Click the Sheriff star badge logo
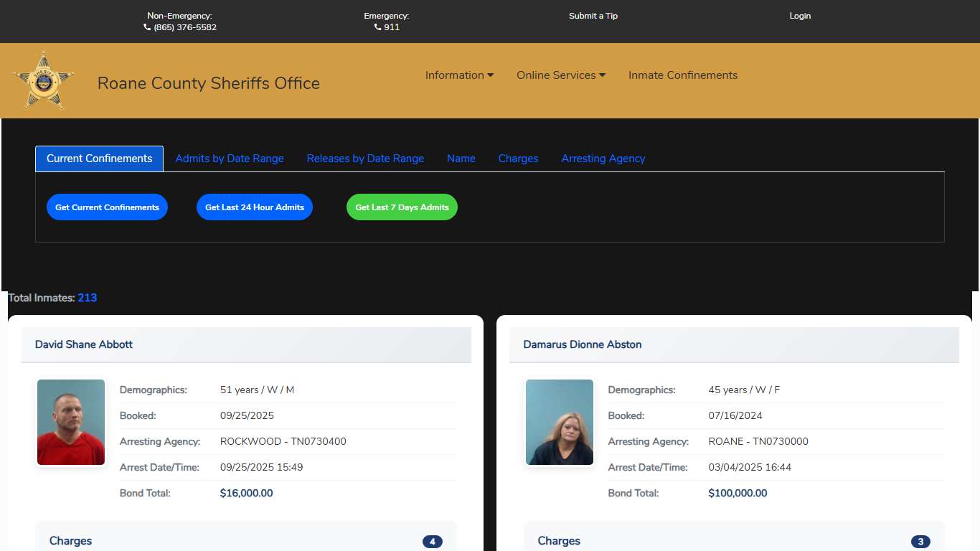 (x=44, y=80)
